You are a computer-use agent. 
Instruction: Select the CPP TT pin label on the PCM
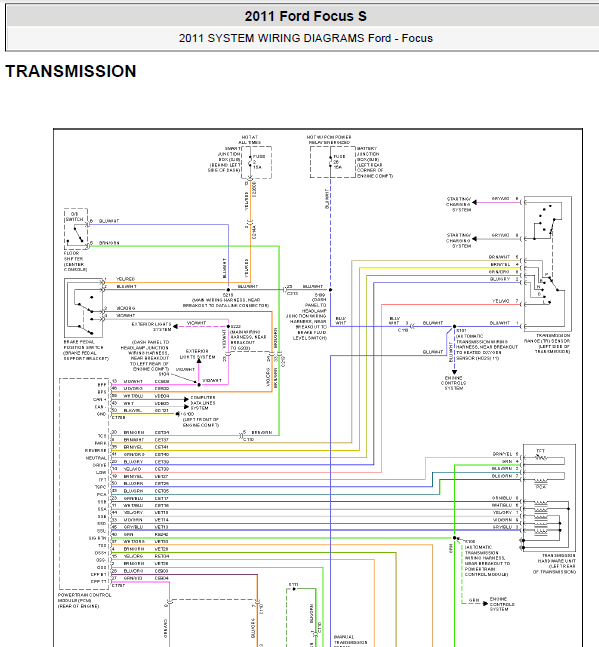click(x=98, y=581)
